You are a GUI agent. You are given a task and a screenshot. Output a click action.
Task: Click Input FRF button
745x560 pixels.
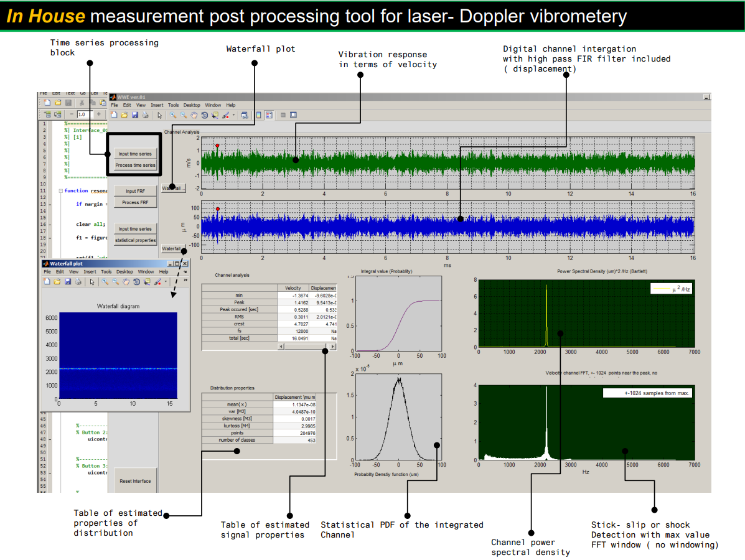pyautogui.click(x=135, y=191)
